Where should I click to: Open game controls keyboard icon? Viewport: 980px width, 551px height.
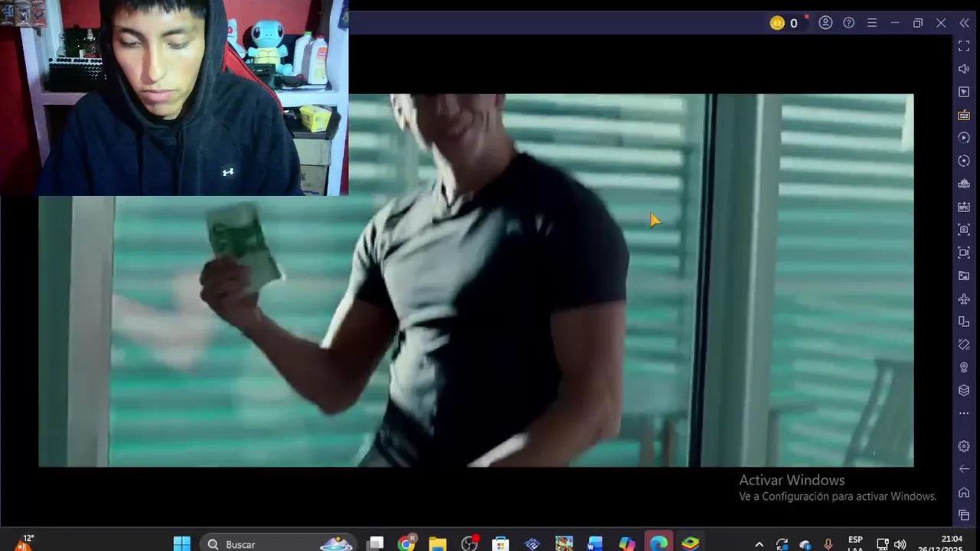tap(964, 115)
